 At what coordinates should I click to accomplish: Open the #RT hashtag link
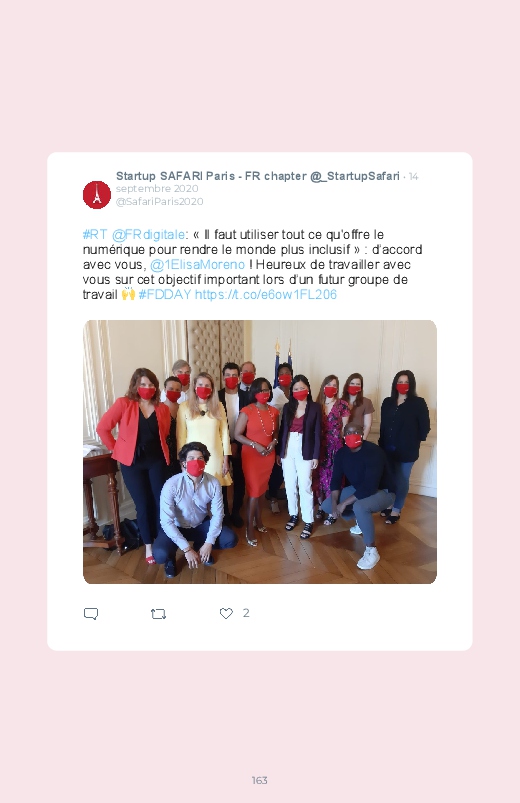(95, 235)
